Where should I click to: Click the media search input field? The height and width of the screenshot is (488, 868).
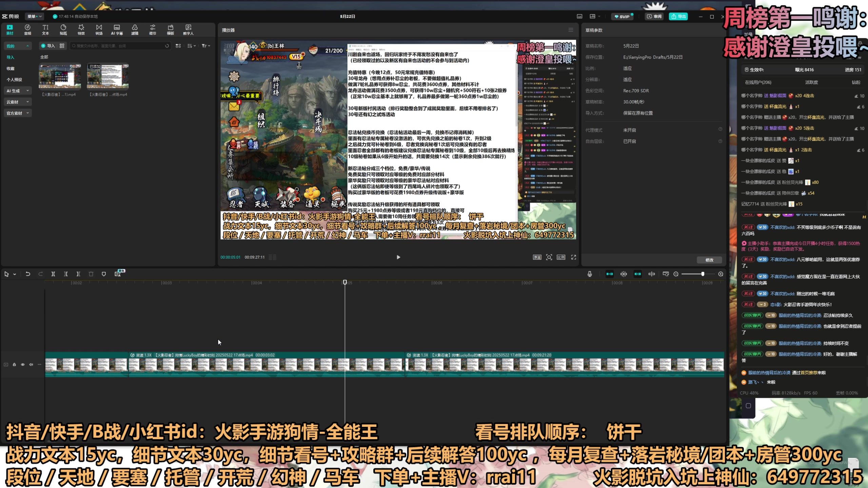click(120, 46)
